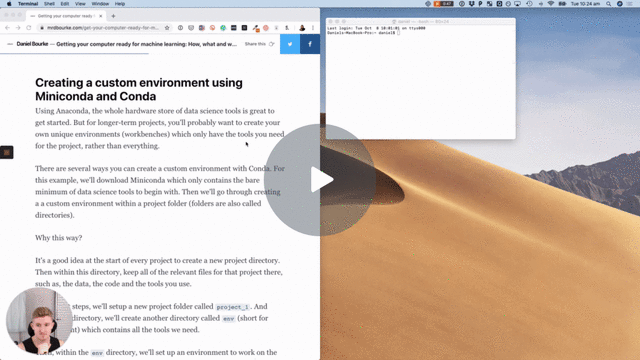Close the 'Getting your computer ready' tab
640x360 pixels.
[101, 16]
